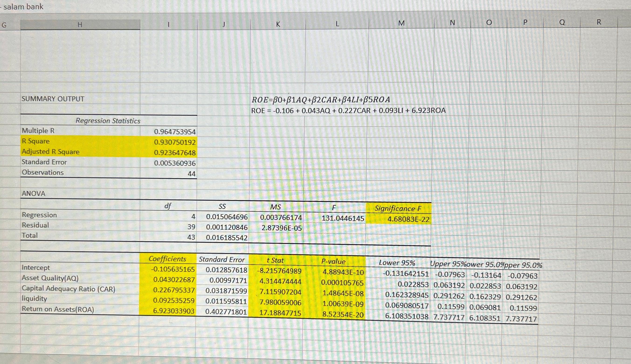Viewport: 631px width, 364px height.
Task: Select the Multiple R value cell
Action: point(175,132)
